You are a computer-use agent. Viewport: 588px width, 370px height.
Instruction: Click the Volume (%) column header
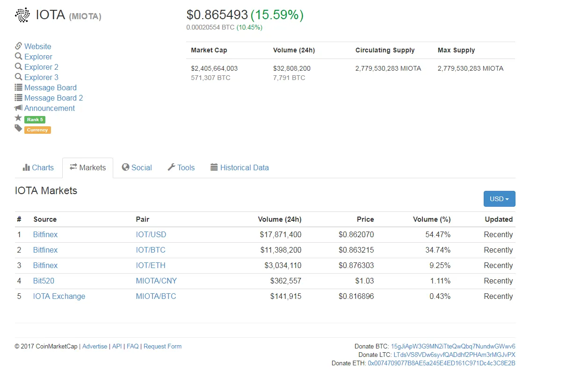432,219
